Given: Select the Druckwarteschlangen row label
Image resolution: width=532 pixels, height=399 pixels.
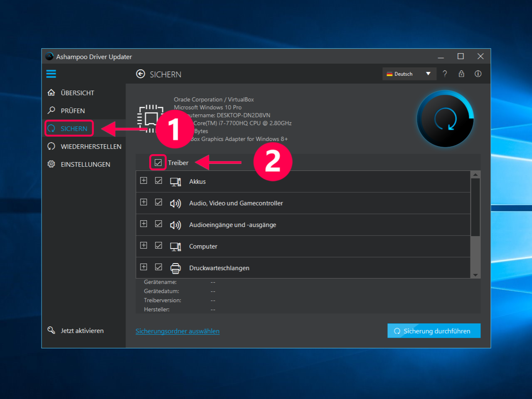Looking at the screenshot, I should pyautogui.click(x=219, y=268).
